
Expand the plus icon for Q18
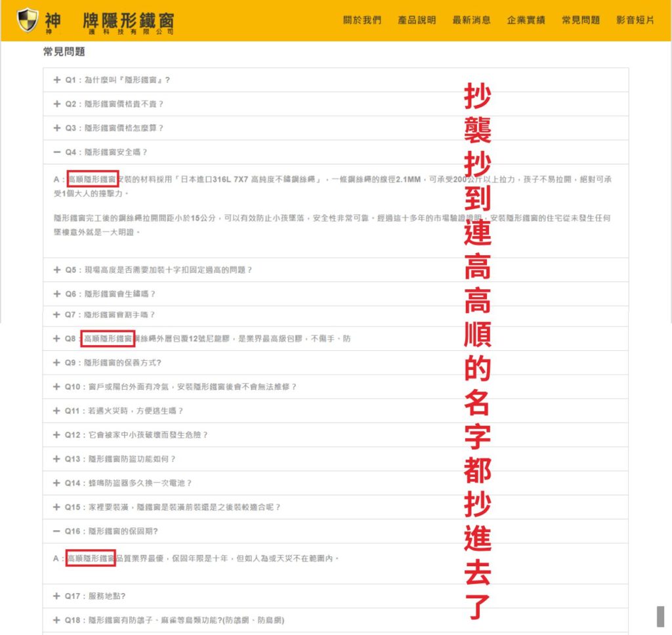point(56,620)
